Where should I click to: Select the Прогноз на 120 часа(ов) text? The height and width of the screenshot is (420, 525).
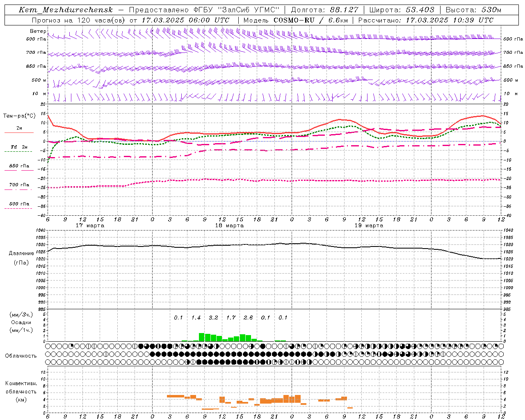79,20
